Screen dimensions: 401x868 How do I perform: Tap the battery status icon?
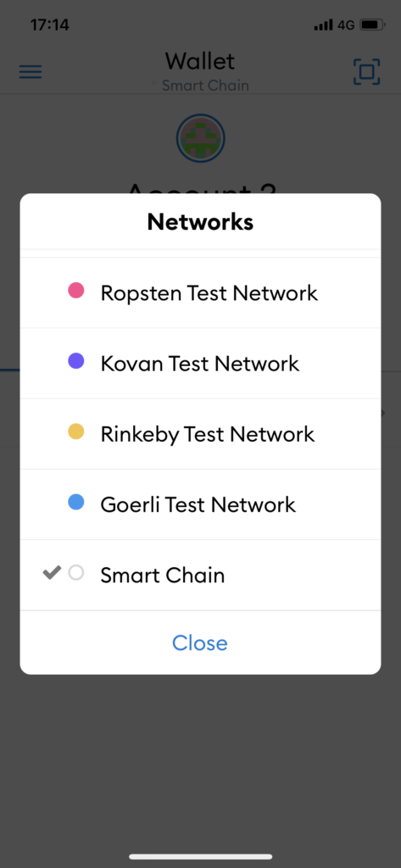point(373,25)
